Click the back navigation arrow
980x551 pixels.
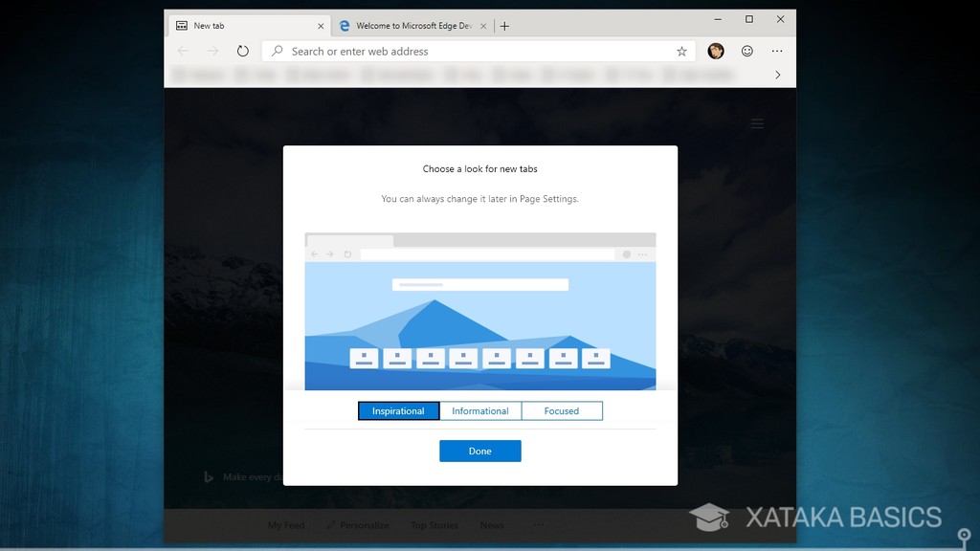[x=182, y=51]
